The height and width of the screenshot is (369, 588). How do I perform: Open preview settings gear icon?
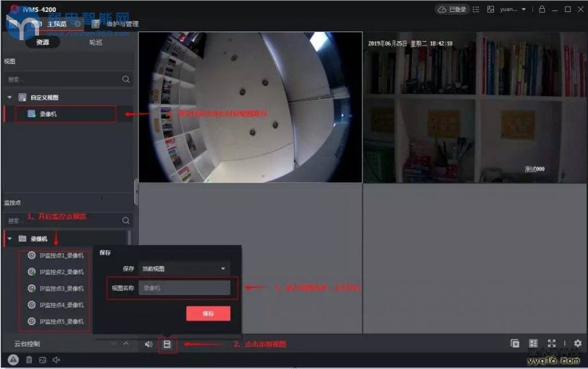tap(578, 343)
